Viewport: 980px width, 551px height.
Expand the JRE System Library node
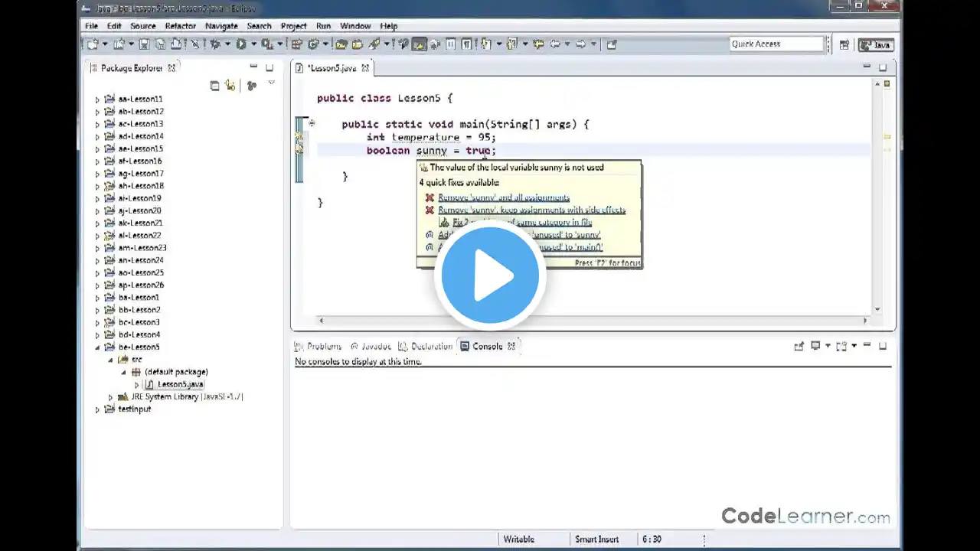click(x=110, y=397)
